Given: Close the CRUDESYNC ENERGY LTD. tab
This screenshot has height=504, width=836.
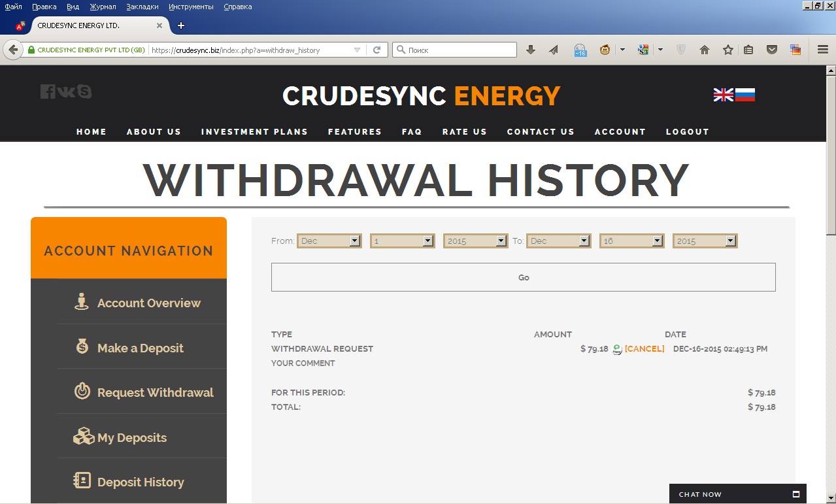Looking at the screenshot, I should point(159,25).
